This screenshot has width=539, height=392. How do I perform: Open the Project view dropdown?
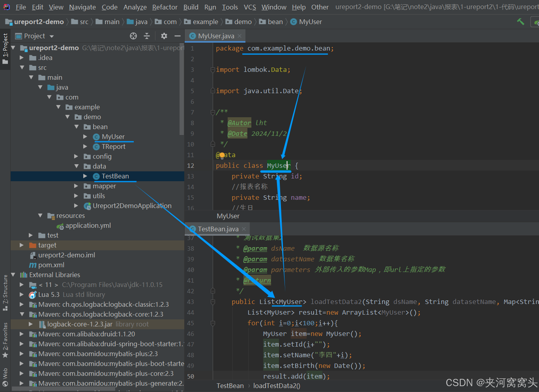[x=52, y=36]
